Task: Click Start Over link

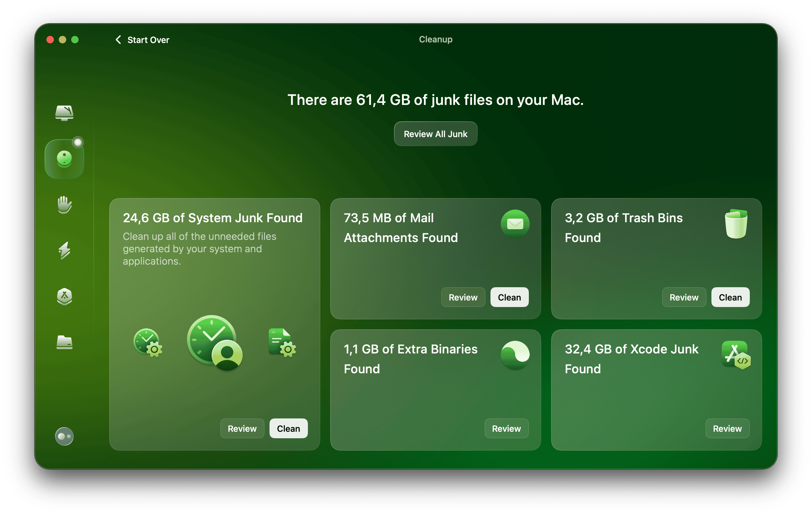Action: pyautogui.click(x=148, y=40)
